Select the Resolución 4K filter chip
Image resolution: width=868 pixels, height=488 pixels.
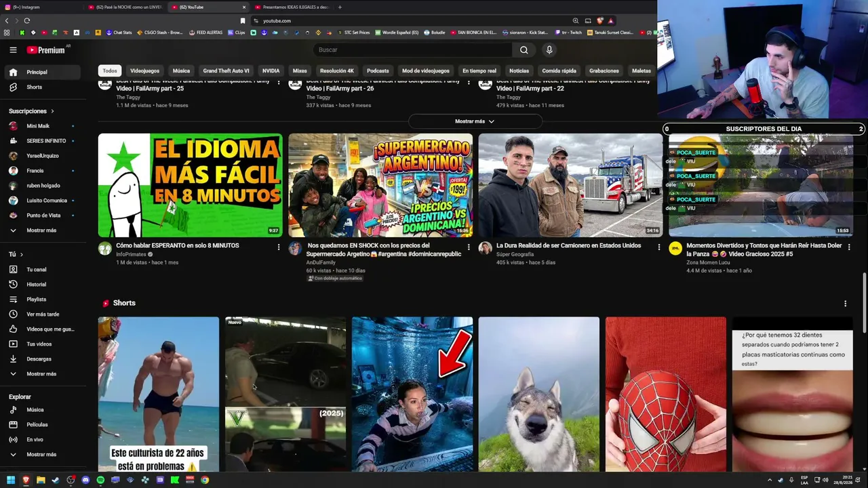337,70
